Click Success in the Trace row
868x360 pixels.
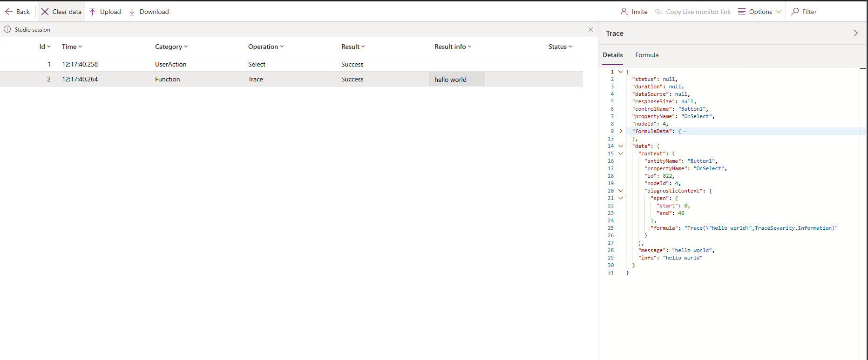pos(352,79)
